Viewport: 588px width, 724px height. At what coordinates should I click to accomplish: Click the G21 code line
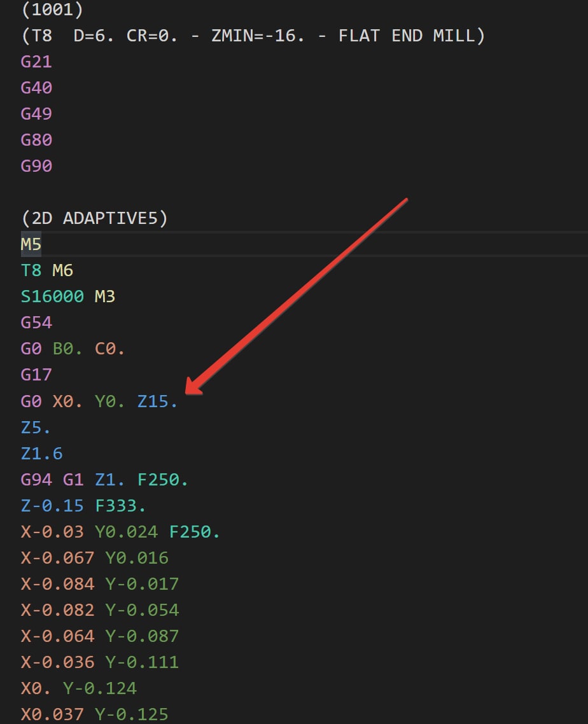pos(36,62)
